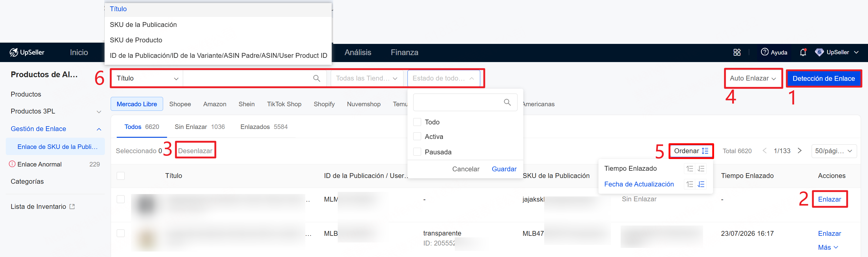Open the product thumbnail in the transparente row
Screen dimensions: 868x257
[146, 239]
